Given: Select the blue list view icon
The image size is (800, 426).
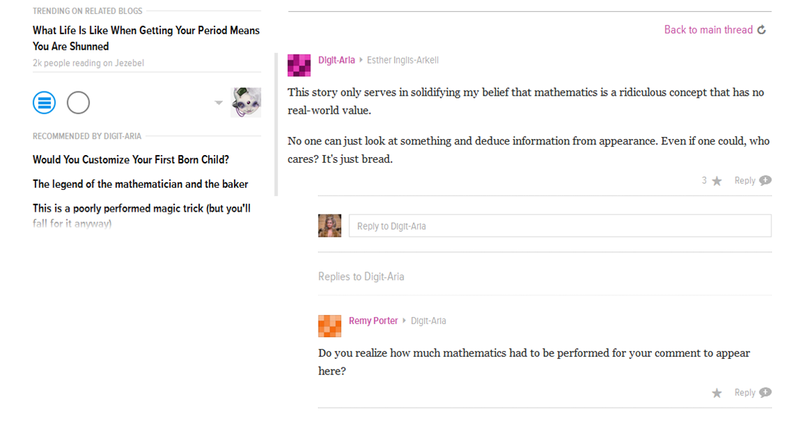Looking at the screenshot, I should (44, 103).
